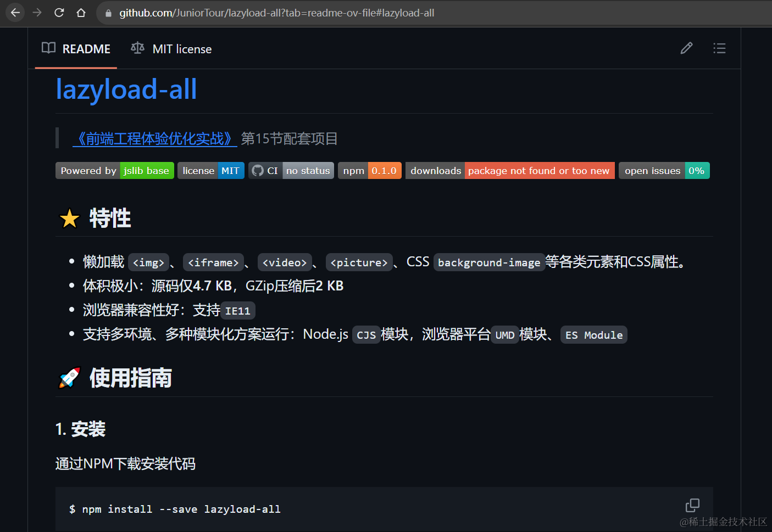Open the open issues 0% badge

pyautogui.click(x=664, y=171)
